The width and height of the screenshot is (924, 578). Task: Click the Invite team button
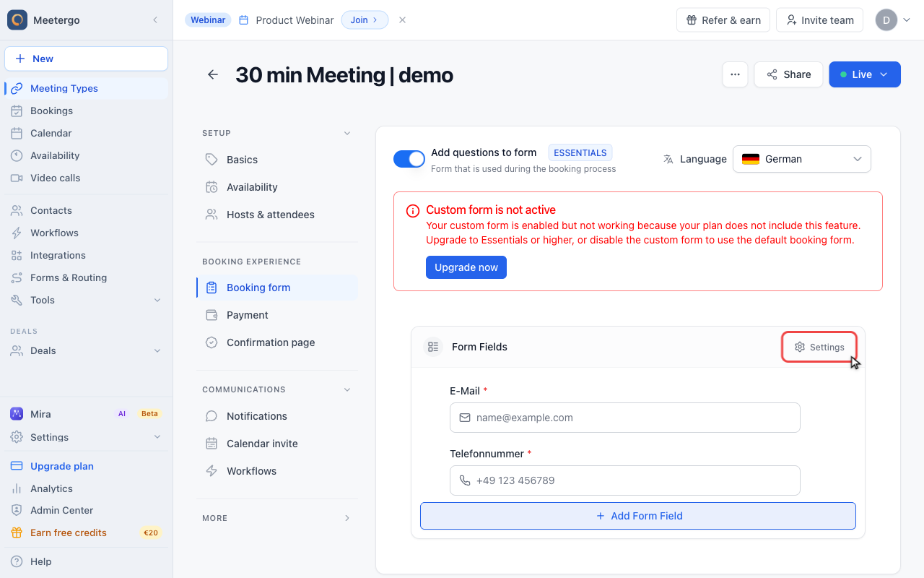click(821, 20)
